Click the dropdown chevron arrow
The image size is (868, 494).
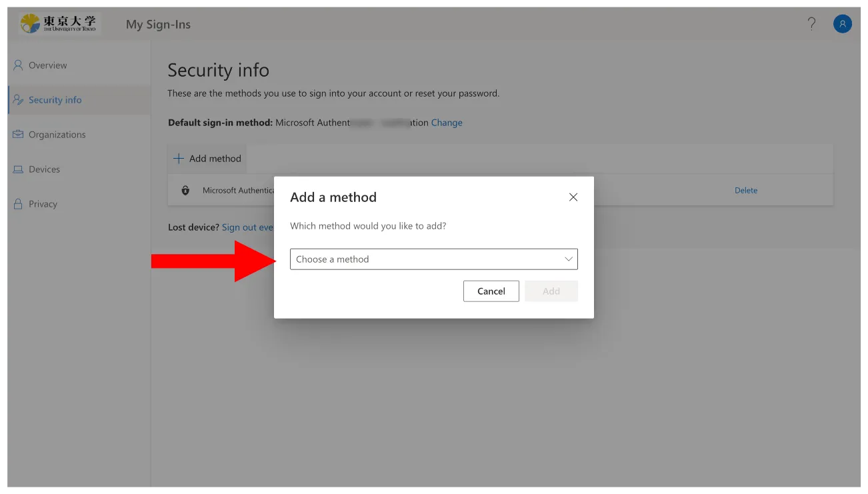point(569,259)
